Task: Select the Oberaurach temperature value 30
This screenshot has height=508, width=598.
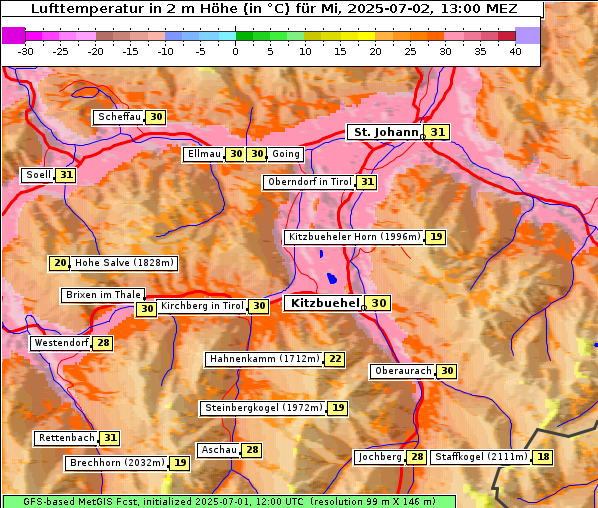Action: 447,371
